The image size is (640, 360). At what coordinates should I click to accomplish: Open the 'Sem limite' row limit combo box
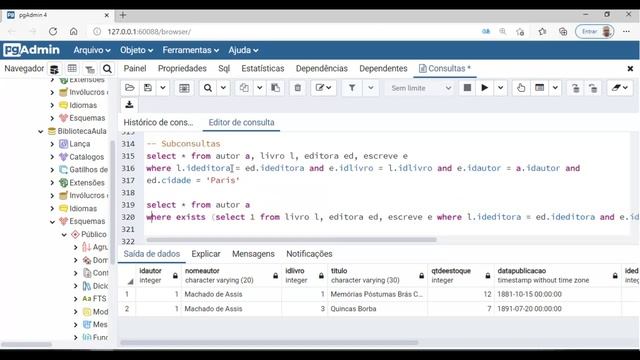(x=421, y=88)
